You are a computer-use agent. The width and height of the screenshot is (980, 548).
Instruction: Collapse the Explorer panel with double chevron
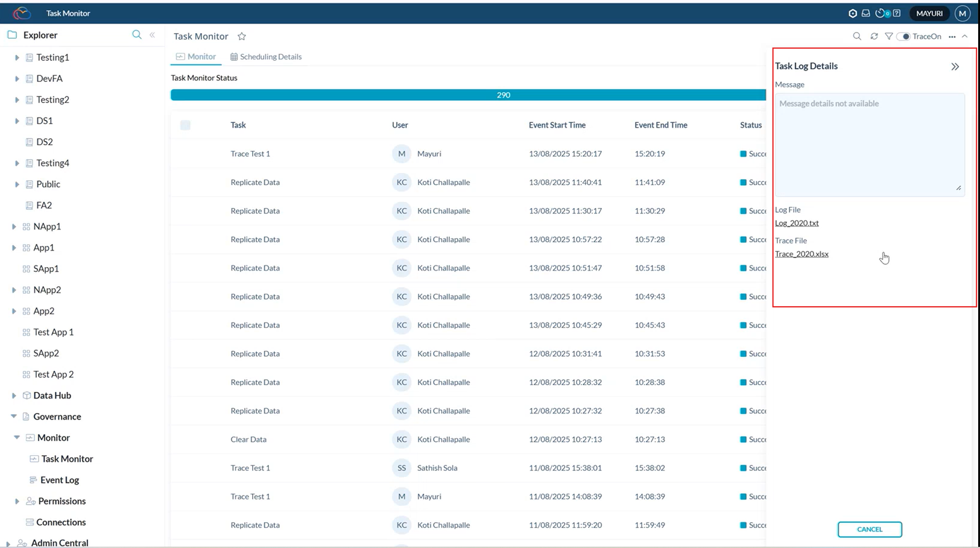(x=153, y=35)
